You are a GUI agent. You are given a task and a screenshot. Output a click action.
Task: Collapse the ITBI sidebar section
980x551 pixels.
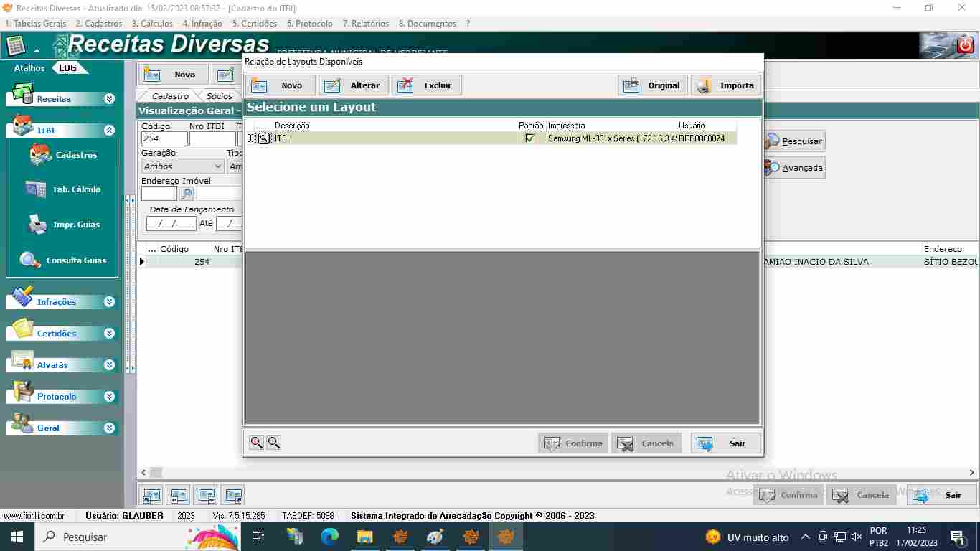(109, 131)
